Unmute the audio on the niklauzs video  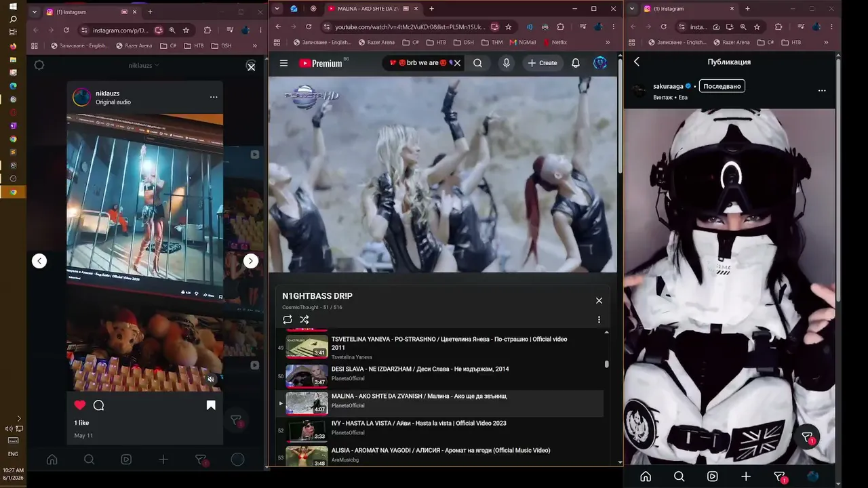pos(211,380)
